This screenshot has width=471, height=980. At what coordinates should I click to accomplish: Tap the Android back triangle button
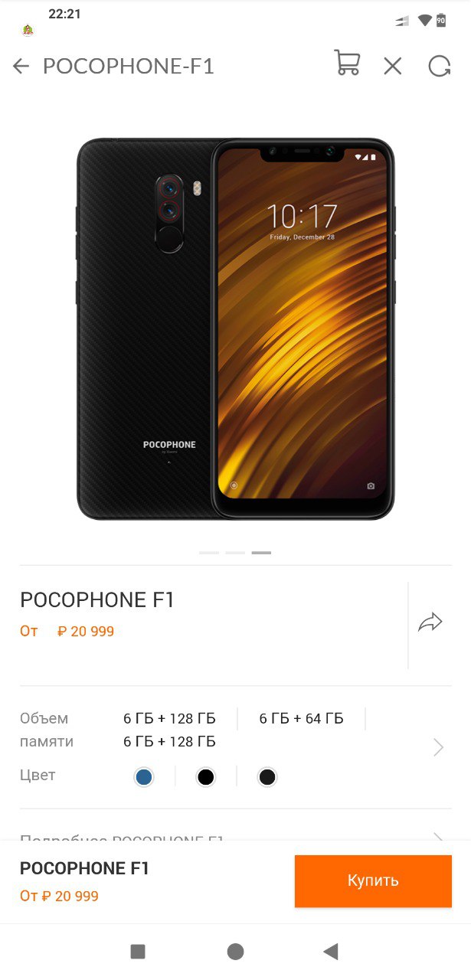coord(331,952)
